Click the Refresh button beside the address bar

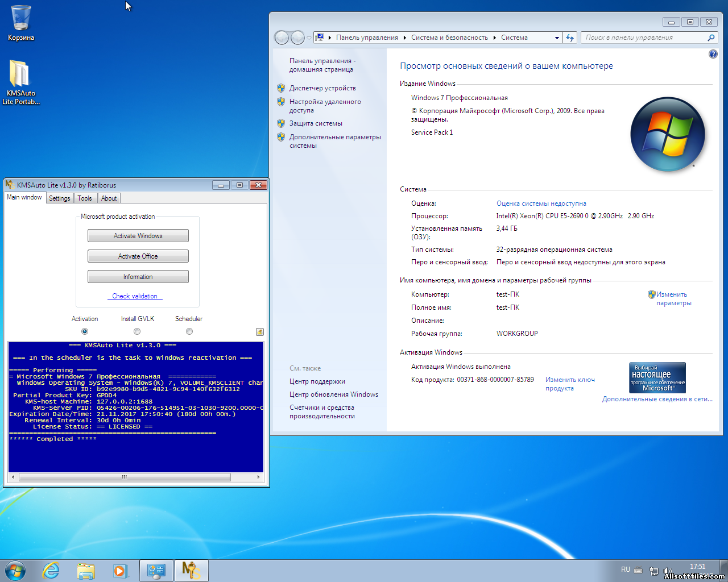coord(570,38)
